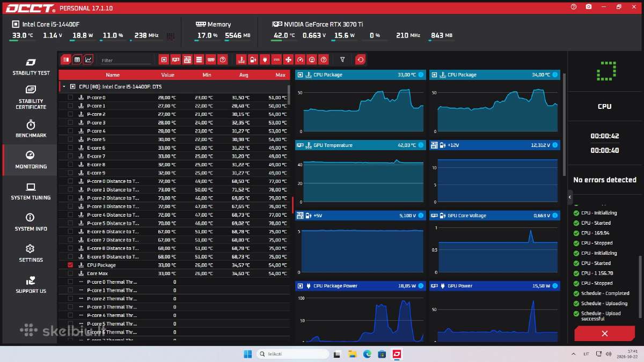Click the sensor table vertical scrollbar
The image size is (644, 362).
pyautogui.click(x=289, y=95)
